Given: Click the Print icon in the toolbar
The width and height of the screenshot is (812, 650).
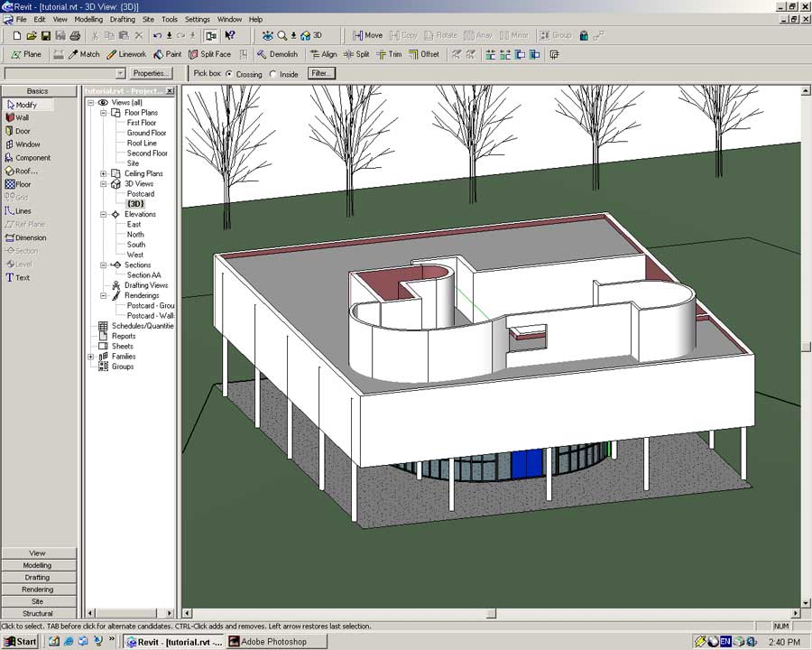Looking at the screenshot, I should coord(75,36).
